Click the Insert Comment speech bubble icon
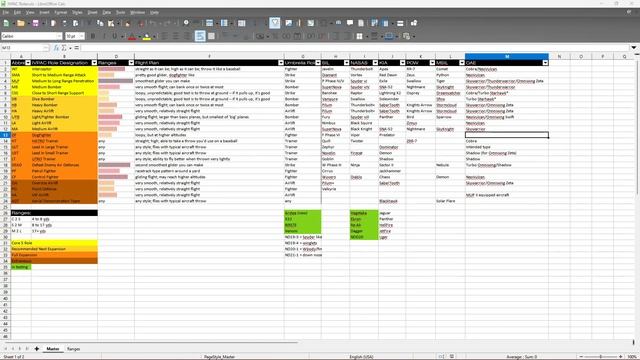640x360 pixels. 350,23
